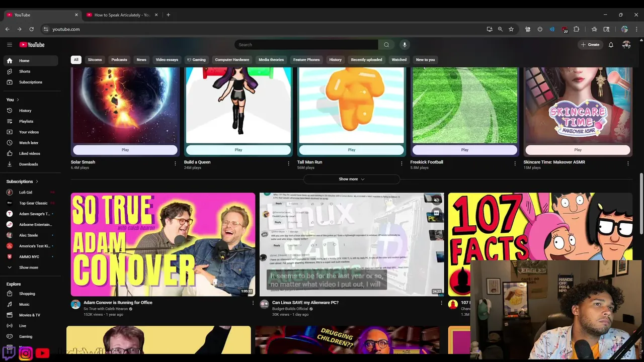Expand the You section chevron
Viewport: 644px width, 362px height.
tap(18, 100)
